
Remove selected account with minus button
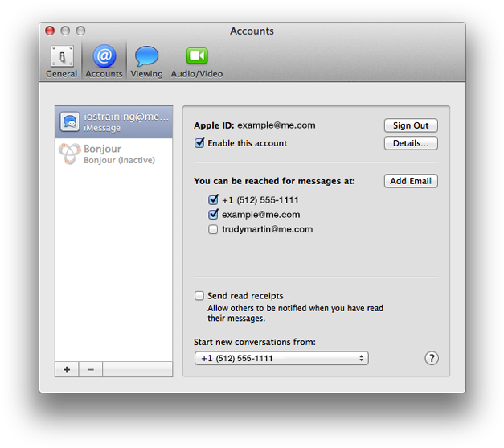tap(91, 369)
